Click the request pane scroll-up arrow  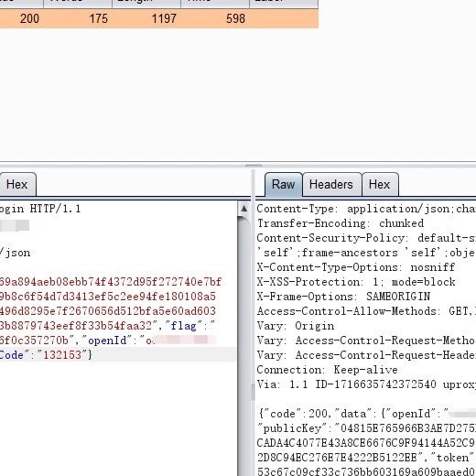click(x=243, y=209)
